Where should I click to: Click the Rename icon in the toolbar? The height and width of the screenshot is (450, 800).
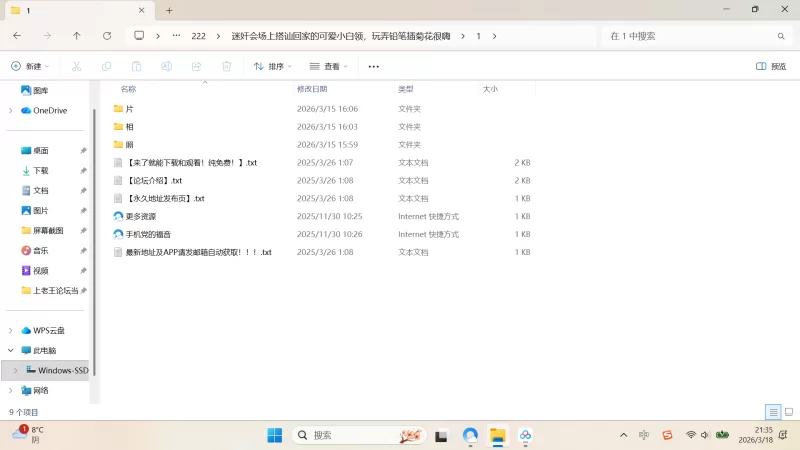pos(166,66)
